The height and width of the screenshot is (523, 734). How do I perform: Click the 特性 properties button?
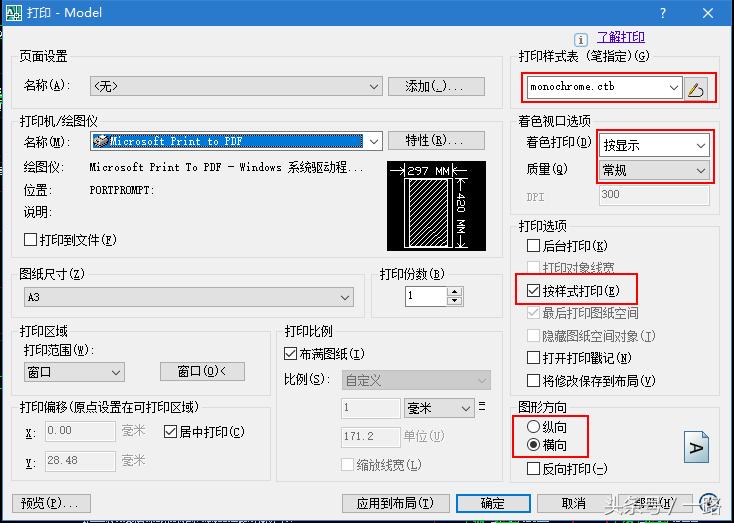(436, 140)
